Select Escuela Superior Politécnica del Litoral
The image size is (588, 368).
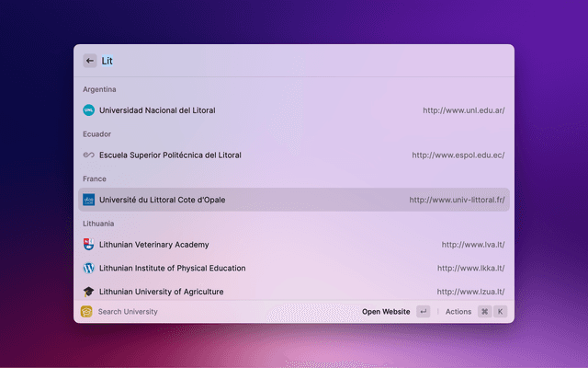[x=170, y=155]
